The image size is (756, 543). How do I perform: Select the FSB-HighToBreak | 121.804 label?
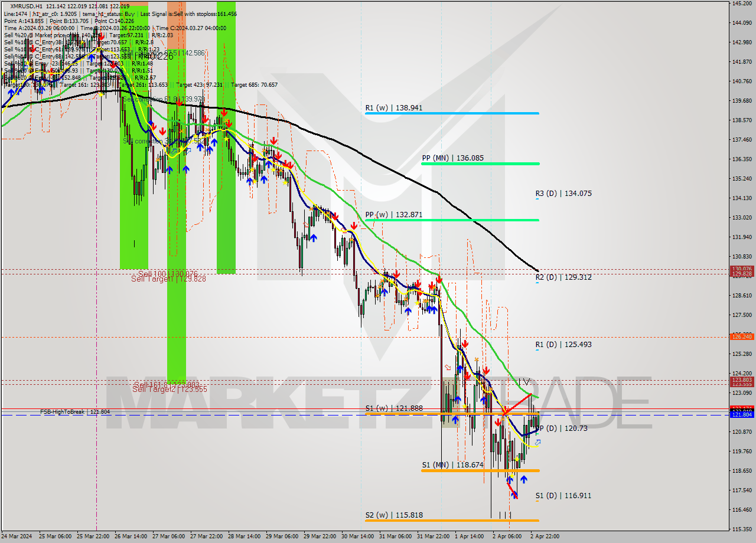[75, 411]
